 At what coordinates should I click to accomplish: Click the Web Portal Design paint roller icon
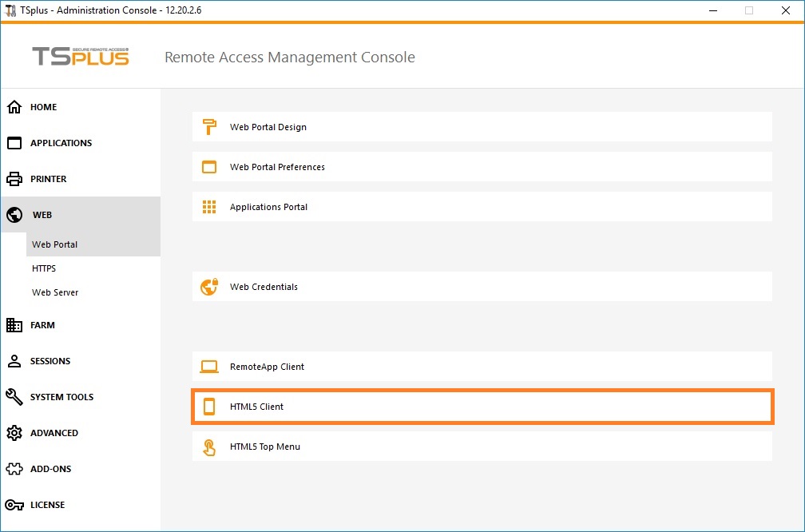[209, 127]
